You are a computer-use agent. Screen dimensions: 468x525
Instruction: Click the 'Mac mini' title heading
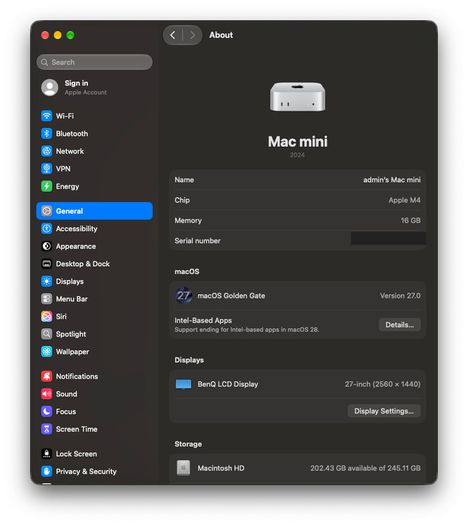point(298,142)
